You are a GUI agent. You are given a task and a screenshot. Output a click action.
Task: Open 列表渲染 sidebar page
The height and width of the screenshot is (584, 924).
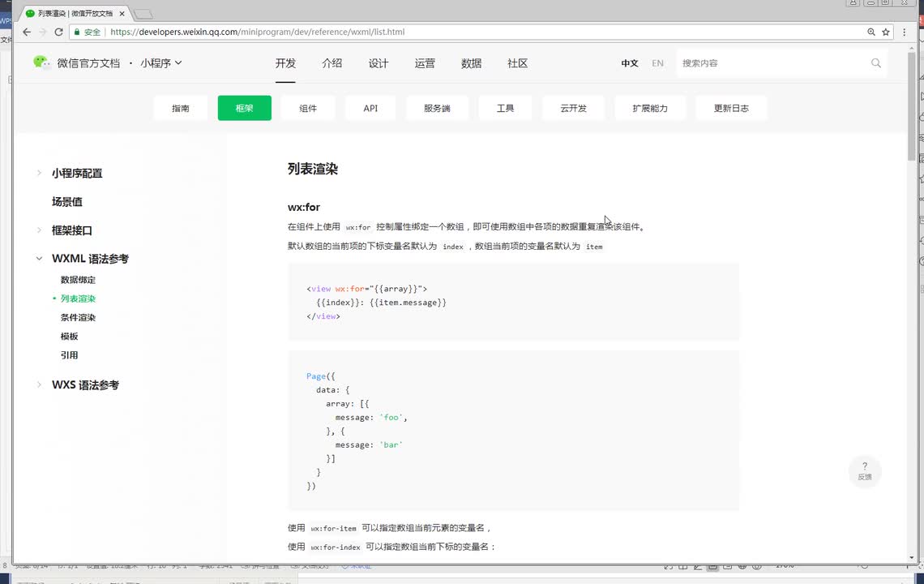click(x=78, y=298)
